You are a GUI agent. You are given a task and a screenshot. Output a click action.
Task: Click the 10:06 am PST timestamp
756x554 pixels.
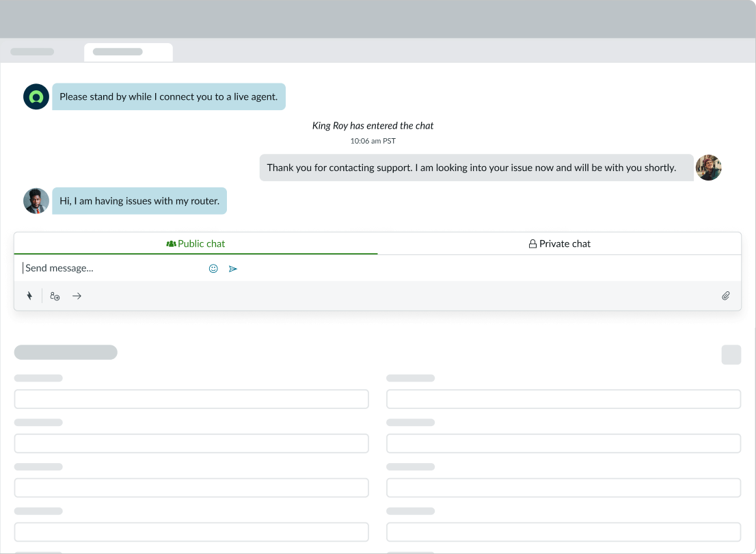click(373, 141)
